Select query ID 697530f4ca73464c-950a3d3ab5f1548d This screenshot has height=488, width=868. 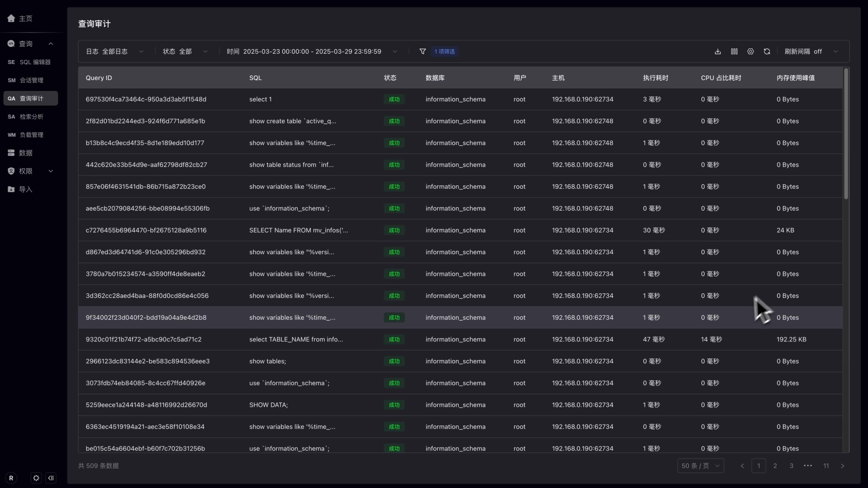[146, 99]
